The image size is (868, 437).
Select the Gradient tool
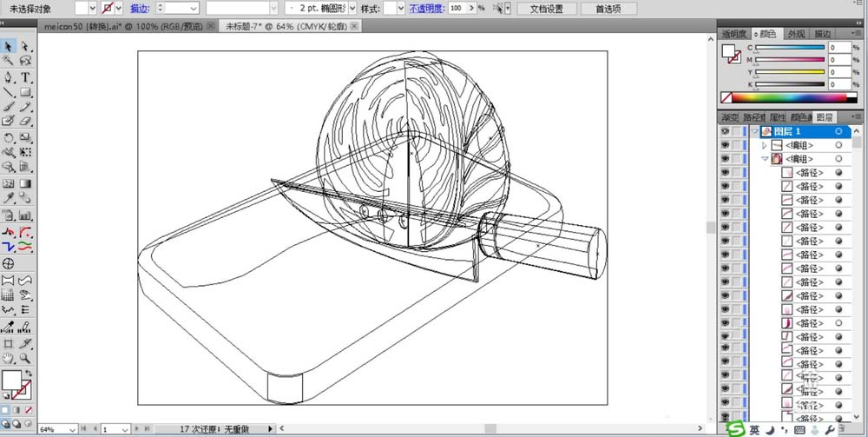click(25, 184)
